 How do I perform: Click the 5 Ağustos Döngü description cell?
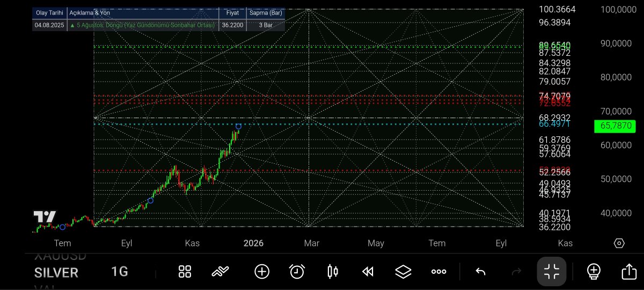[x=143, y=25]
